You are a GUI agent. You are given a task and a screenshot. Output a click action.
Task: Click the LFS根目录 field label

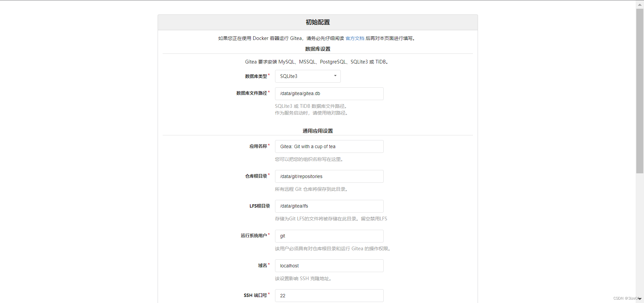click(x=260, y=206)
